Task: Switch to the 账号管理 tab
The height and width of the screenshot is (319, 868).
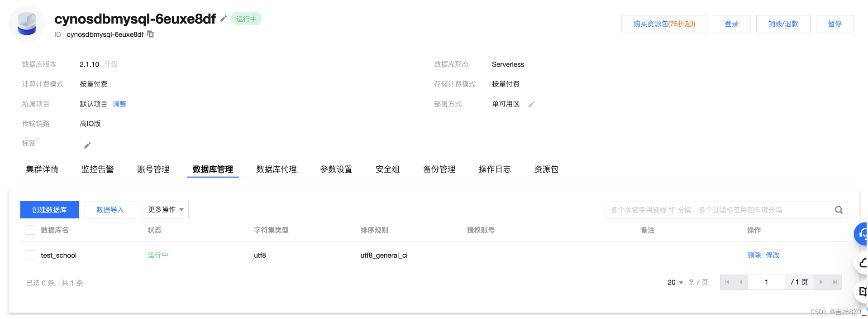Action: [153, 169]
